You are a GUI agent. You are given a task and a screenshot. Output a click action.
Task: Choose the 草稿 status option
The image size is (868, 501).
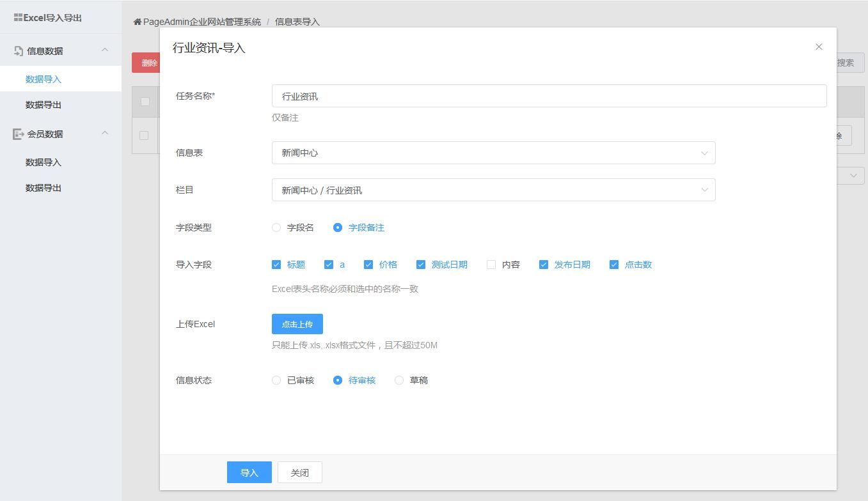[399, 380]
